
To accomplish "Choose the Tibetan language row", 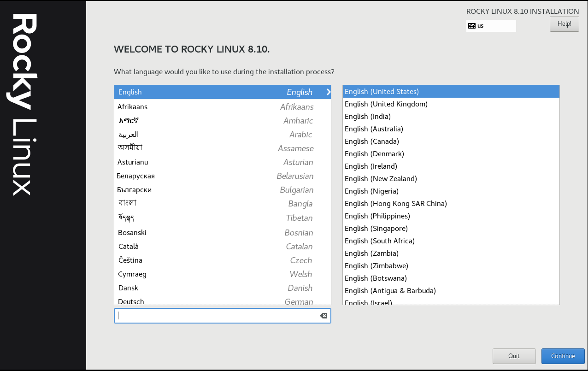I will click(x=223, y=218).
